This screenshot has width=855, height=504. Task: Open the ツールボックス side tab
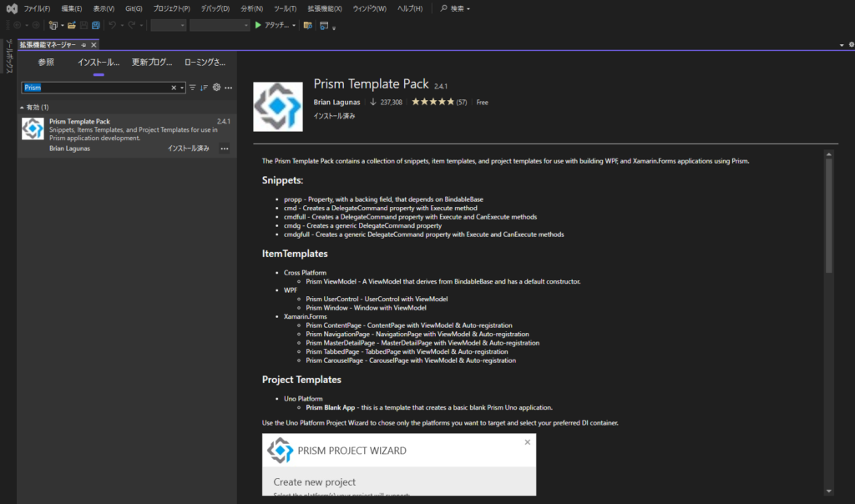coord(8,56)
